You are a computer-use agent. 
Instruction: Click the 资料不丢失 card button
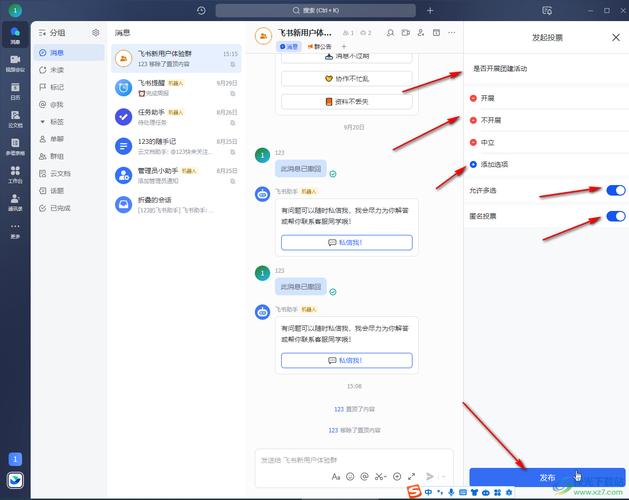tap(347, 102)
